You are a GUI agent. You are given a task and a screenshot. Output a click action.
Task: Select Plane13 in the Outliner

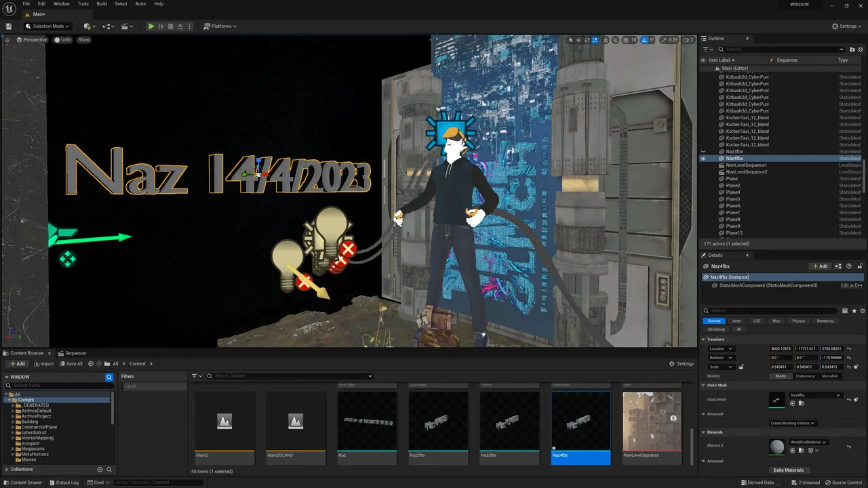pyautogui.click(x=734, y=233)
